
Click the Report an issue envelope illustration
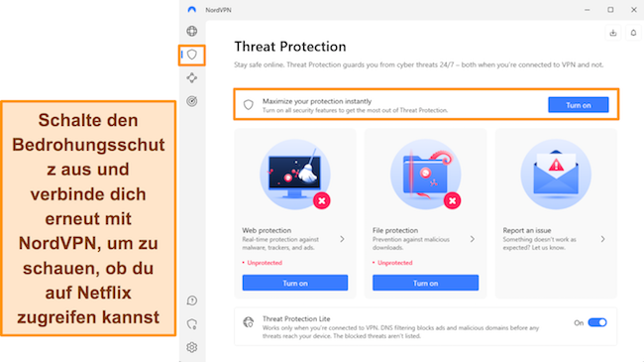click(556, 175)
